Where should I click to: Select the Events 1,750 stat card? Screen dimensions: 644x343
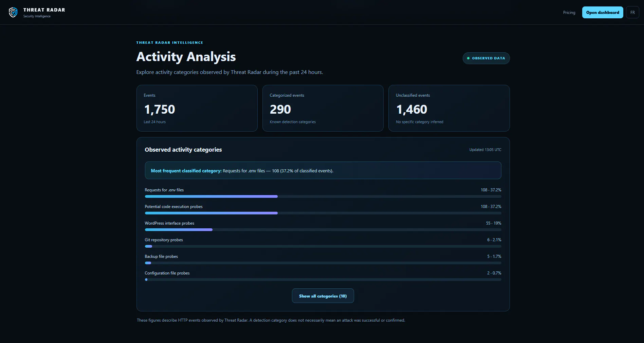[x=197, y=108]
